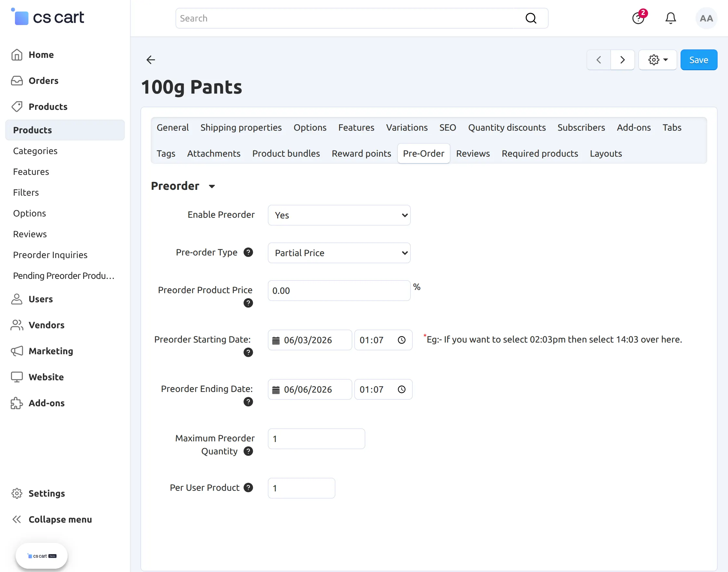Viewport: 728px width, 572px height.
Task: Open Reviews in the sidebar
Action: pyautogui.click(x=30, y=234)
